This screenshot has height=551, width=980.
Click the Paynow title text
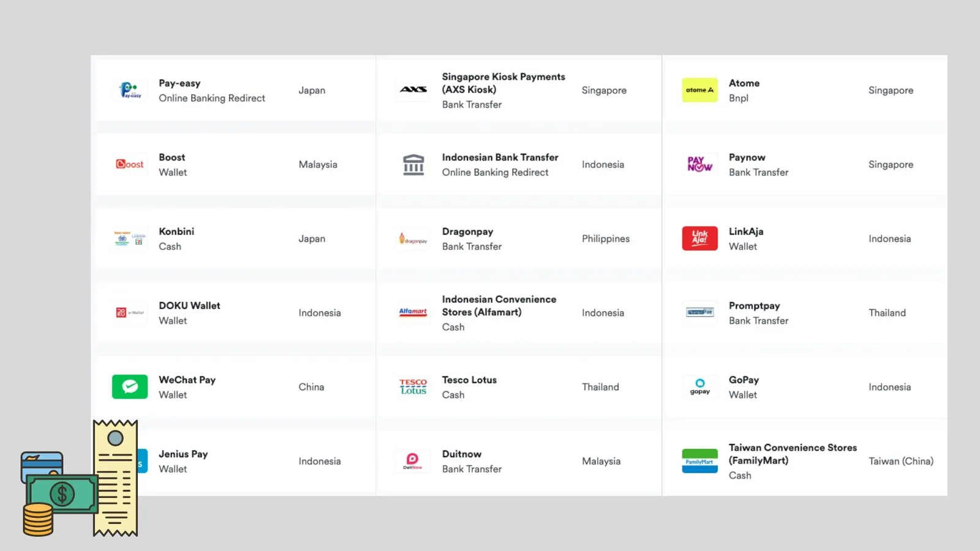747,157
